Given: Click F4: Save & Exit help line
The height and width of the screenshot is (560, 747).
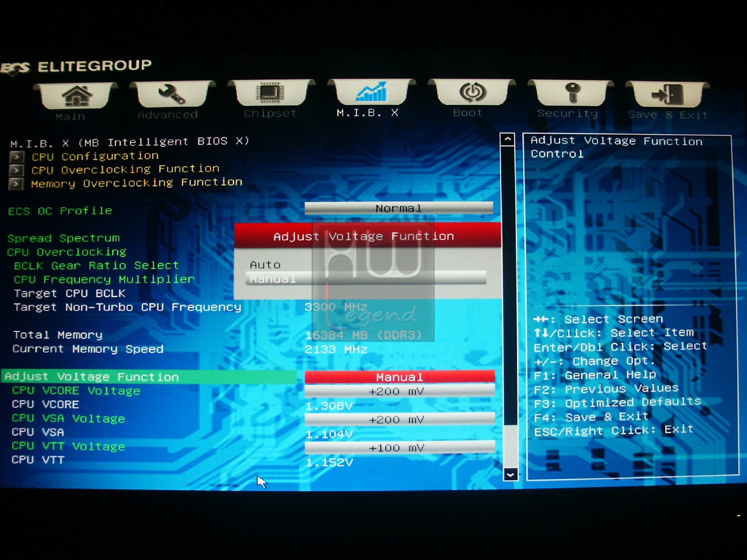Looking at the screenshot, I should pyautogui.click(x=591, y=416).
